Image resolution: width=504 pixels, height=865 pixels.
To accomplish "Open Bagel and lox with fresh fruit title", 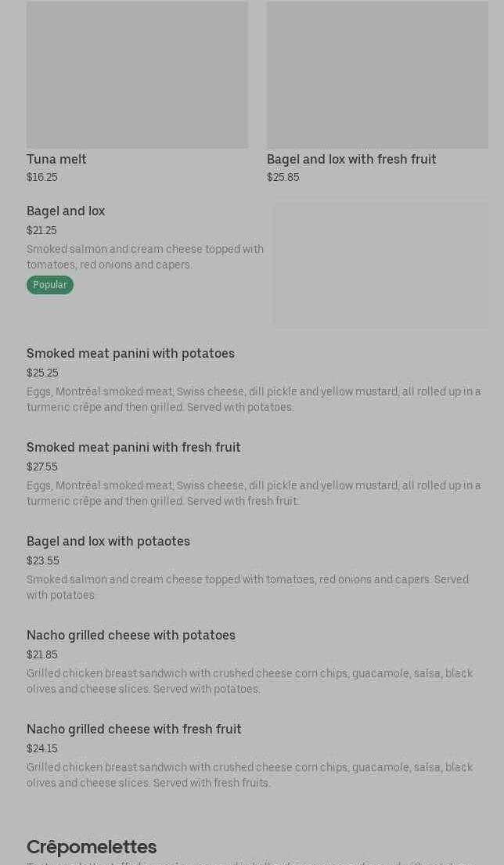I will coord(351,160).
